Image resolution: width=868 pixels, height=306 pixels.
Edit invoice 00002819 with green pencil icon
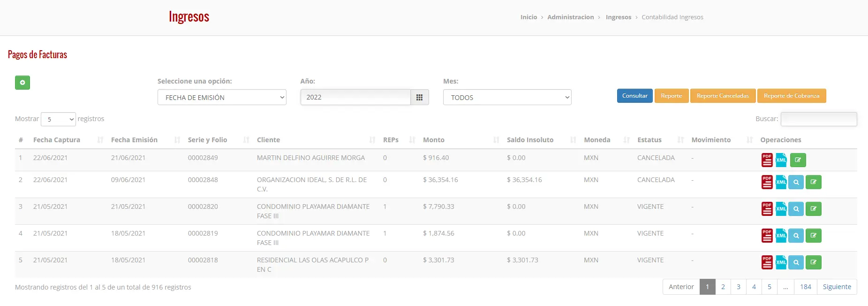(814, 236)
